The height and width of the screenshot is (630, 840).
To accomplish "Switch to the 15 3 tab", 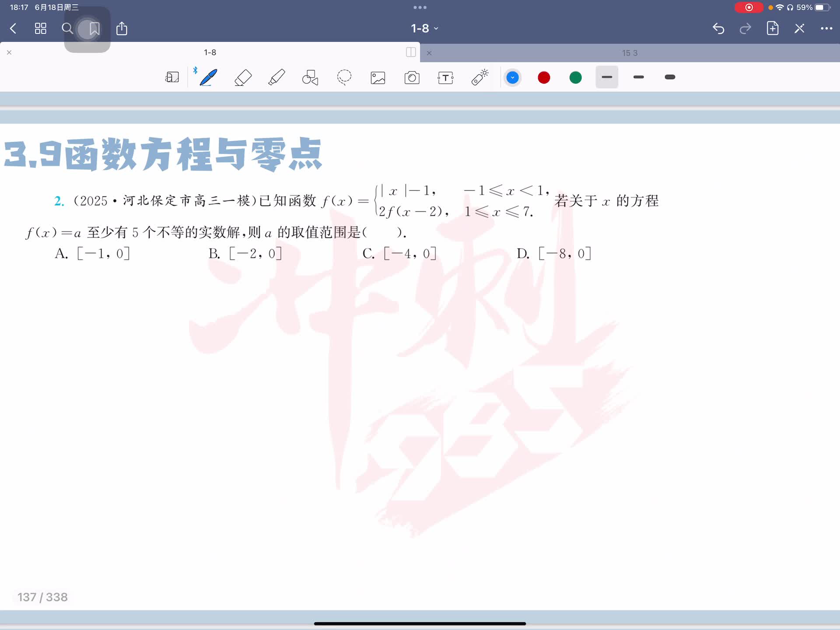I will pyautogui.click(x=630, y=53).
